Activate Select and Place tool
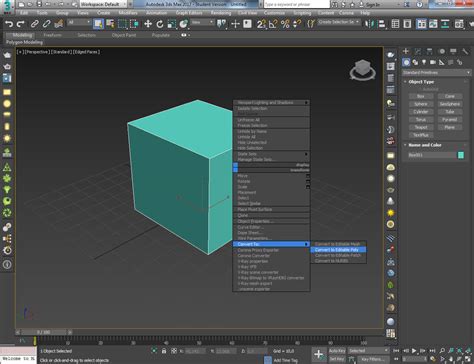 coord(184,24)
